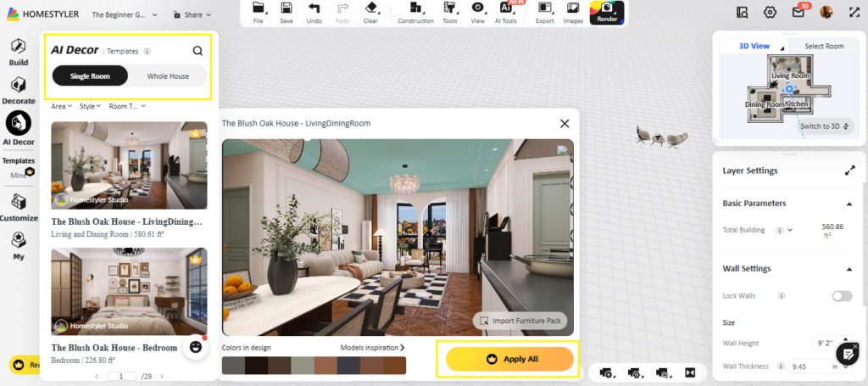Screen dimensions: 868x386
Task: Open the Clear tool
Action: click(x=370, y=13)
